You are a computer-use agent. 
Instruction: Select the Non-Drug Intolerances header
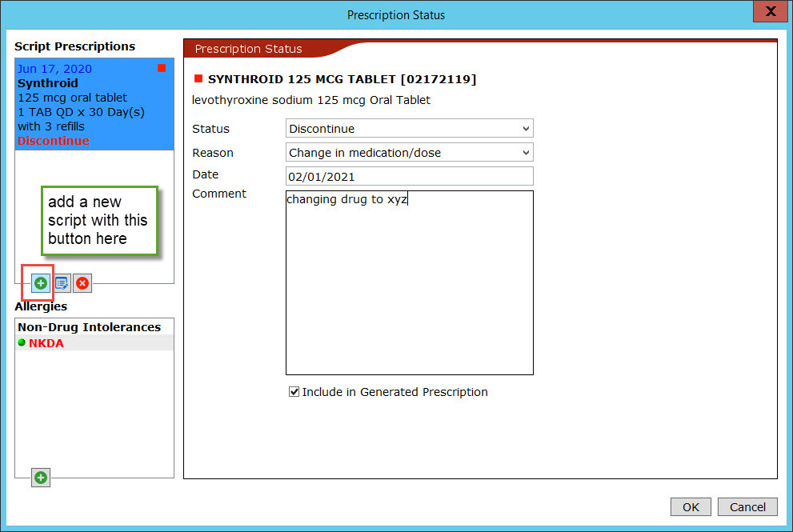89,327
